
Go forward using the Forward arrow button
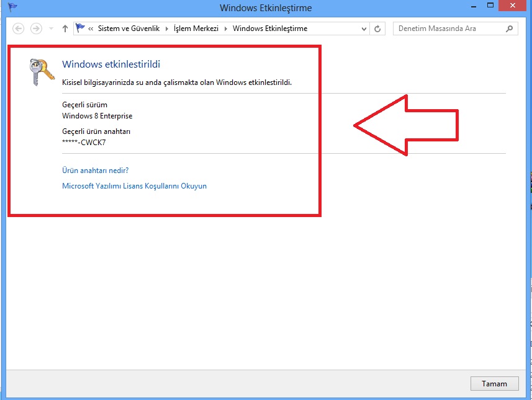(x=36, y=29)
